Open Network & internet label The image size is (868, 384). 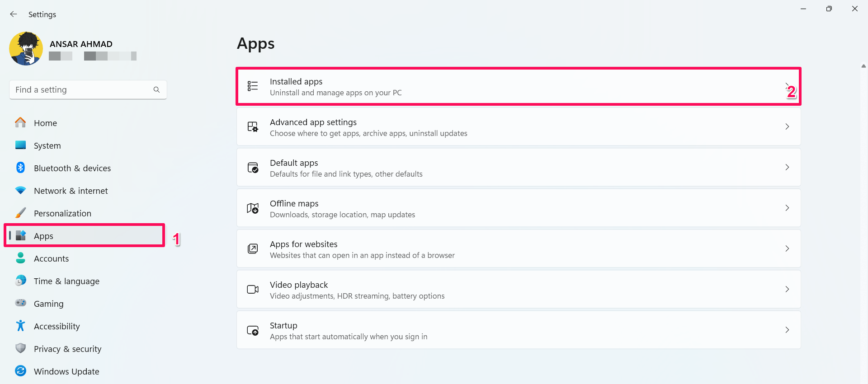click(x=71, y=191)
